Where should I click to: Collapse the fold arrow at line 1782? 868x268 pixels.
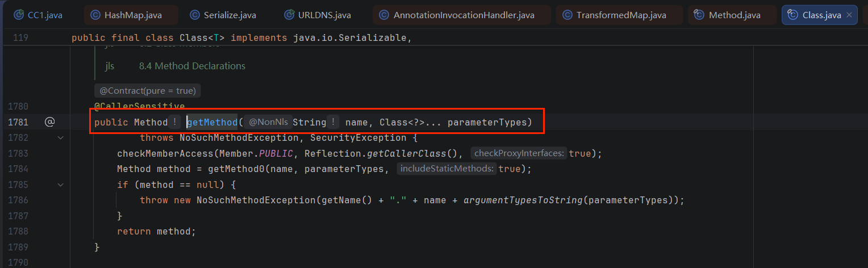[x=60, y=137]
